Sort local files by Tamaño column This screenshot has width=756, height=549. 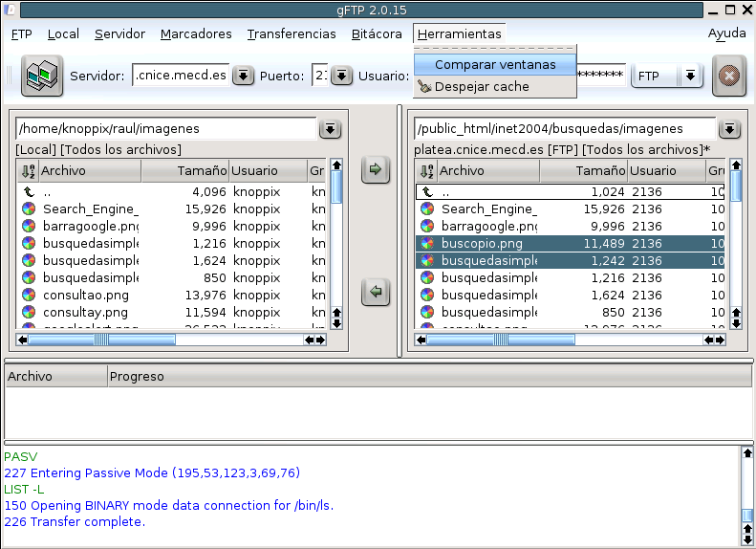coord(185,171)
